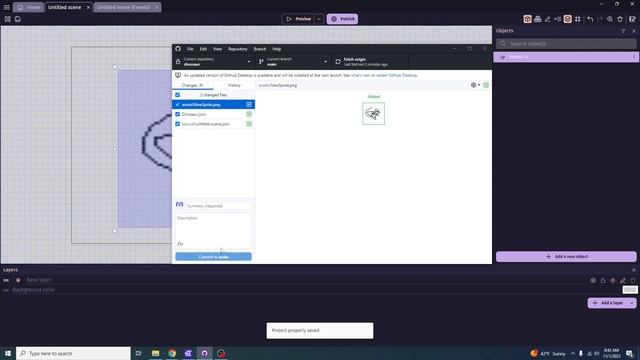640x360 pixels.
Task: Open the instances list toolbar icon
Action: point(558,19)
